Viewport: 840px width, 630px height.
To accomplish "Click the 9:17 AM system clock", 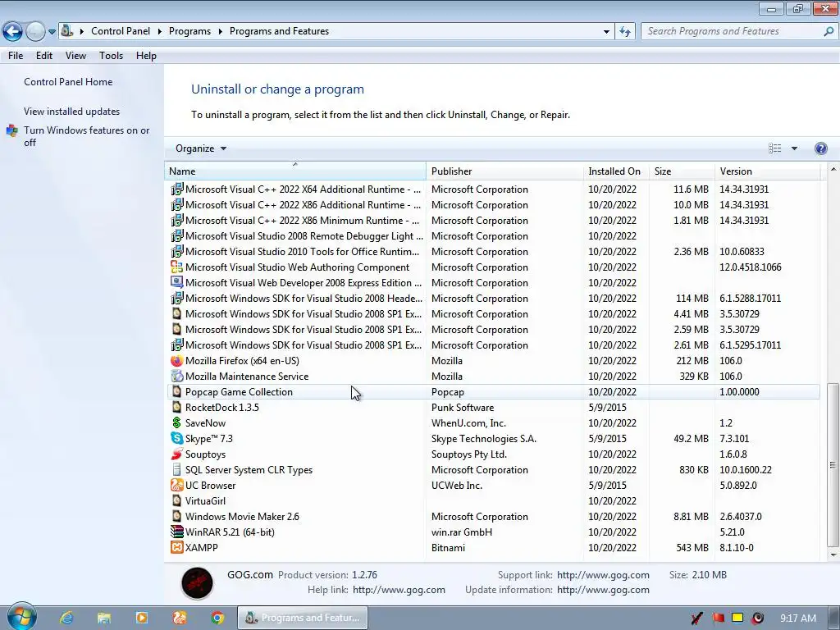I will click(797, 619).
